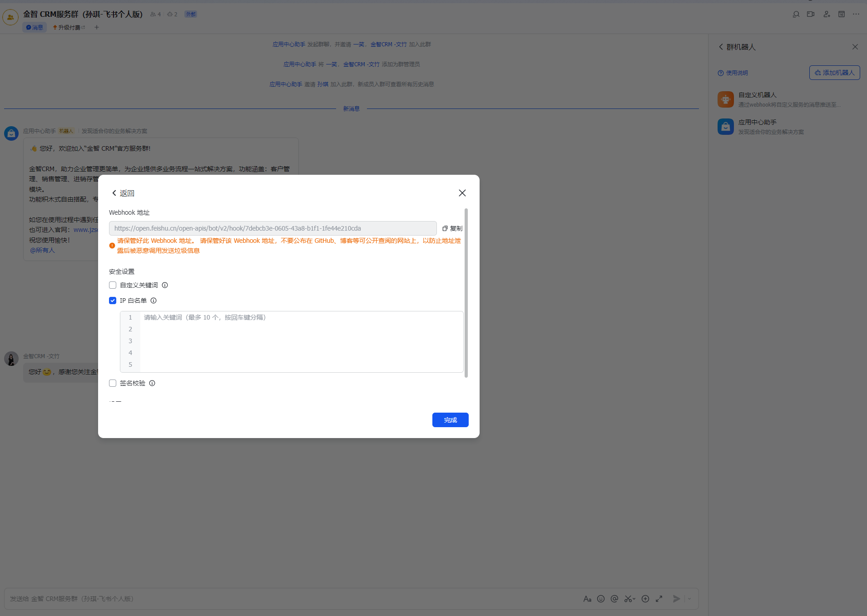Click the @所有人 mention
This screenshot has width=867, height=616.
click(42, 250)
